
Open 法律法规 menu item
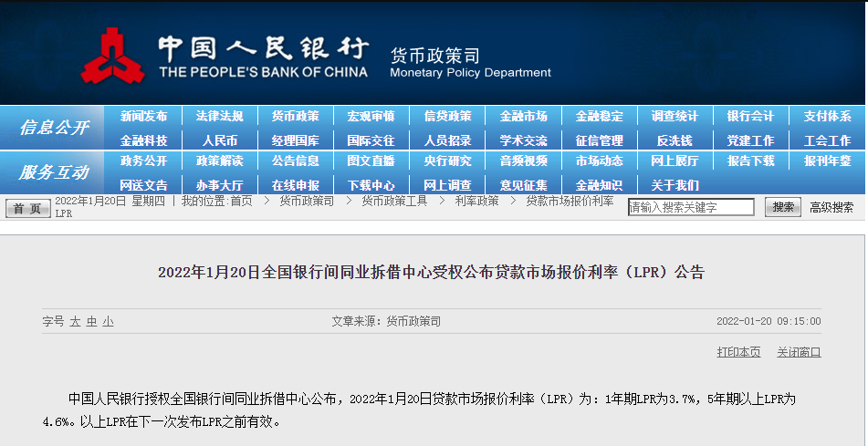(220, 116)
